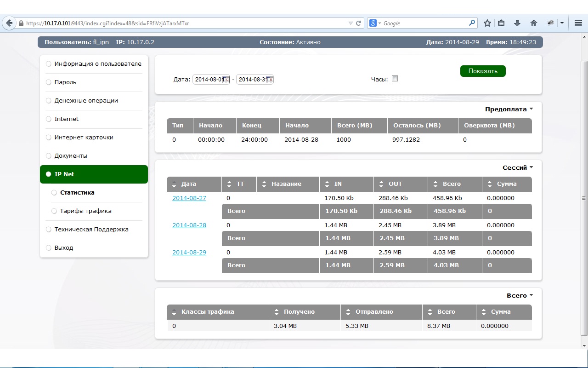Enable the Часы checkbox
588x368 pixels.
pyautogui.click(x=395, y=79)
